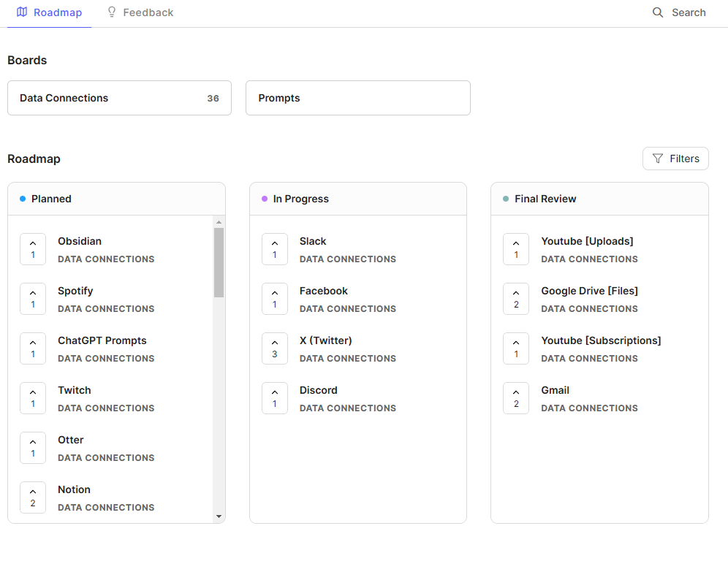The image size is (728, 572).
Task: Open the Filters button
Action: click(675, 159)
